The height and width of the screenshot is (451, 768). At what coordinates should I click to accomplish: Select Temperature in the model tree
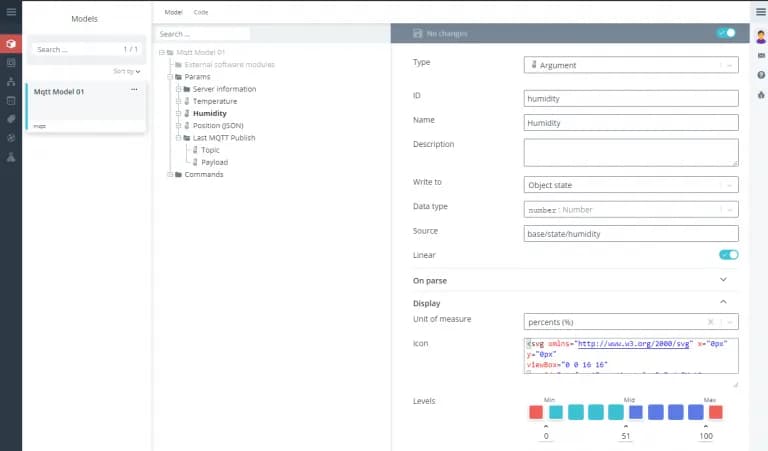215,101
